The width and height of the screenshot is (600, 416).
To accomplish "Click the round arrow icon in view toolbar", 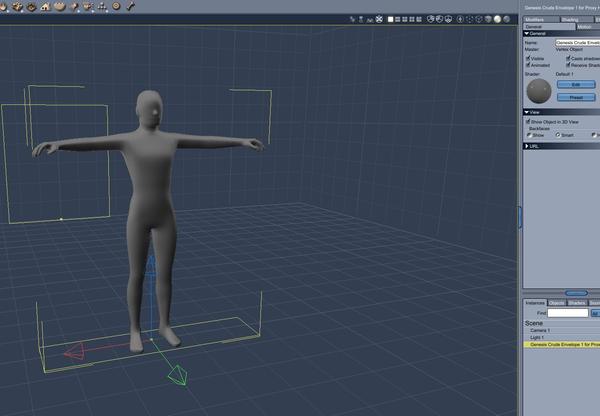I will tap(460, 19).
